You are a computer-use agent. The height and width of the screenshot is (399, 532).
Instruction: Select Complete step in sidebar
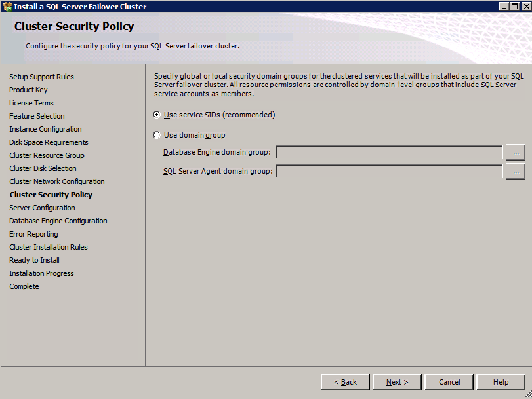(x=24, y=286)
